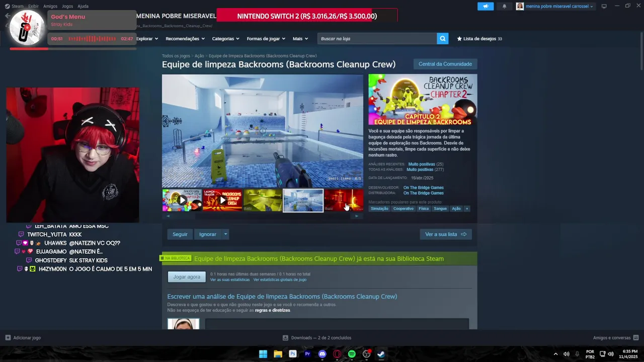Open File Explorer from taskbar

(278, 354)
